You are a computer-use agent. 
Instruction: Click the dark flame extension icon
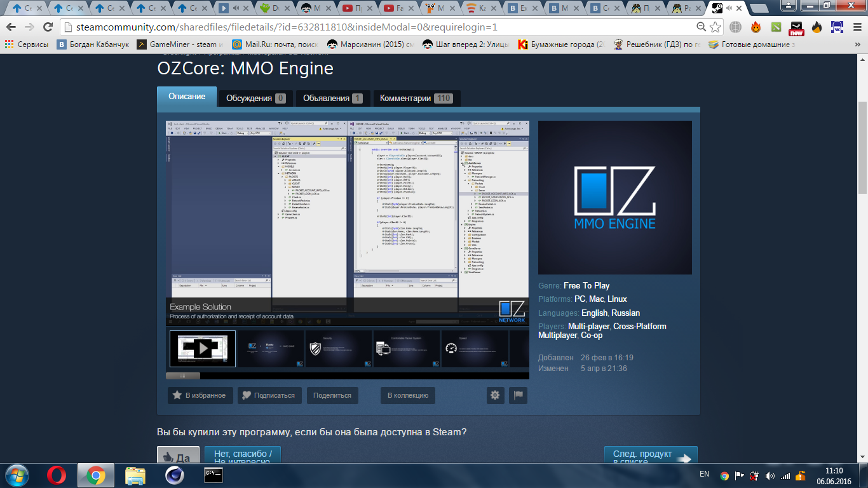817,27
